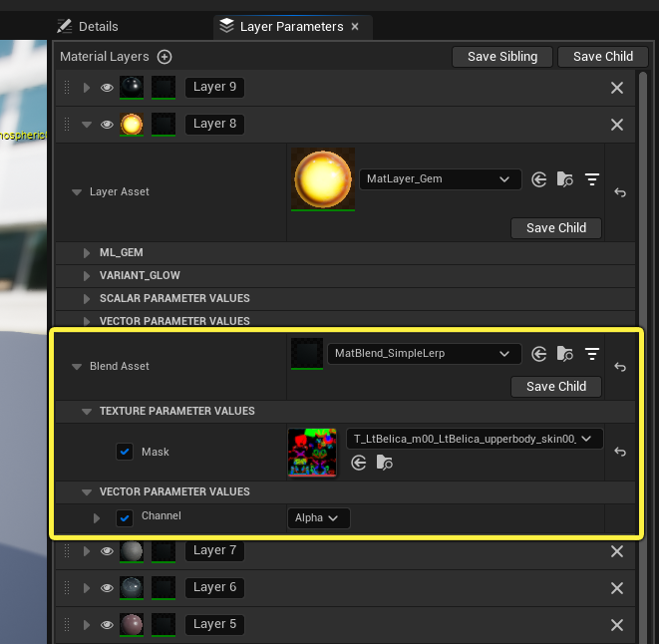The width and height of the screenshot is (659, 644).
Task: Grab the Layer 9 drag handle
Action: tap(67, 88)
